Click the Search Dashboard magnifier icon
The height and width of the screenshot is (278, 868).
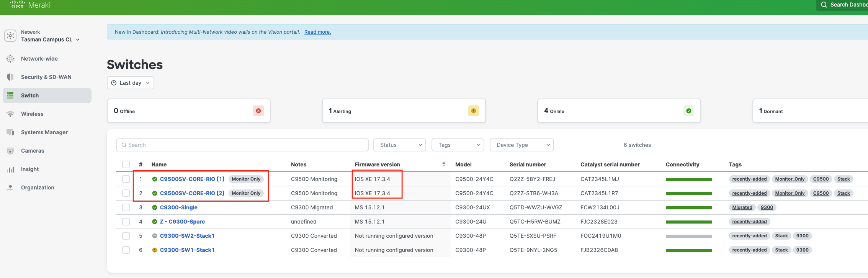click(824, 5)
